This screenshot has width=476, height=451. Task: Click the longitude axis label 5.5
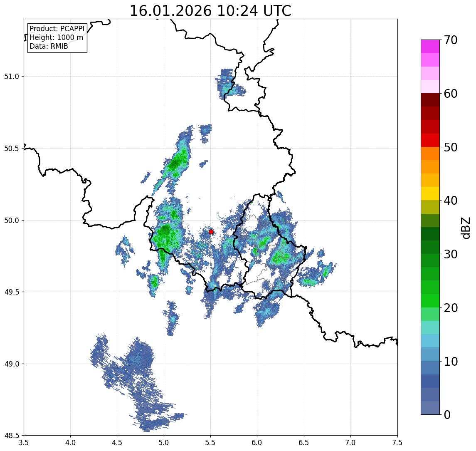click(211, 443)
